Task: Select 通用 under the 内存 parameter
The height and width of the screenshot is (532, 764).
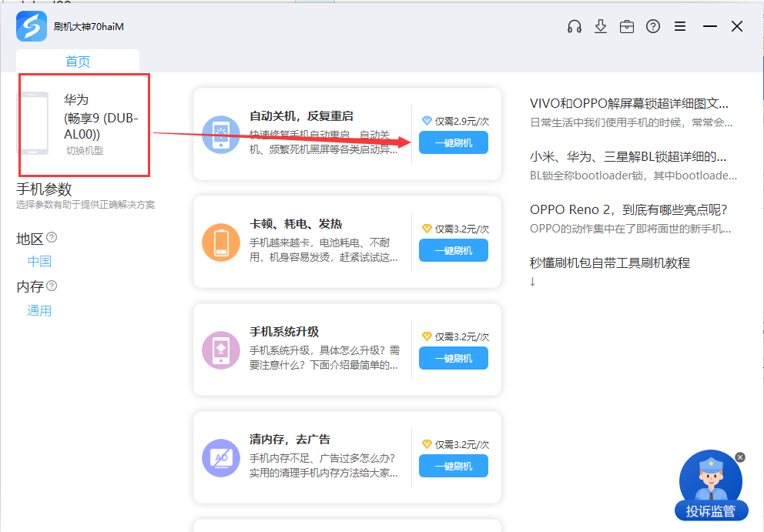Action: pos(39,309)
